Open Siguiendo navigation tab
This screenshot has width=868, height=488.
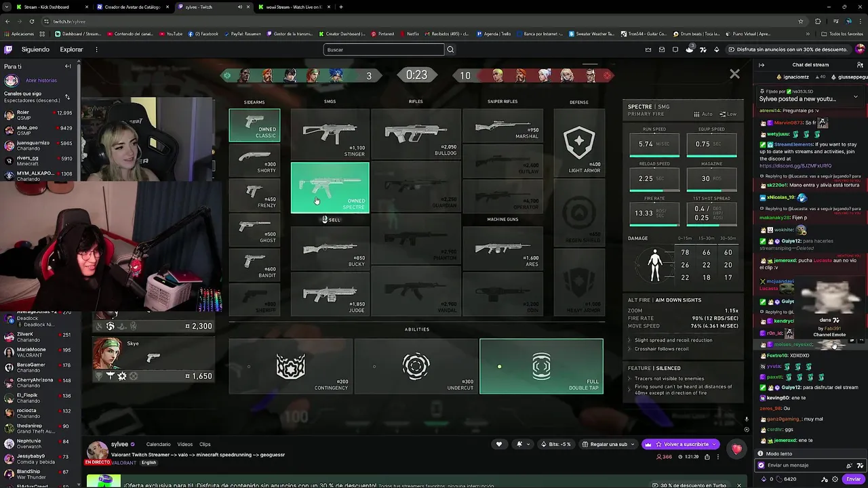click(x=35, y=49)
